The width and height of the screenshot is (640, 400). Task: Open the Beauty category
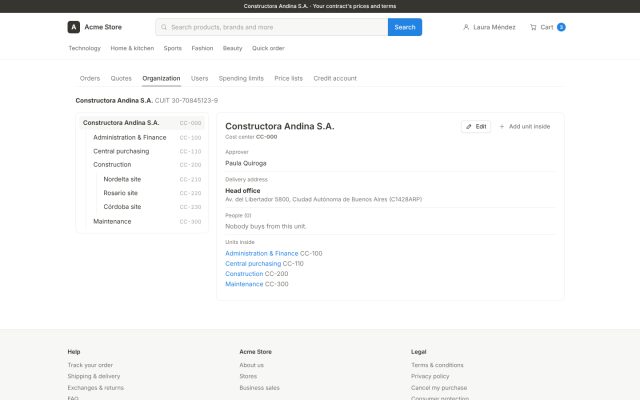click(232, 48)
